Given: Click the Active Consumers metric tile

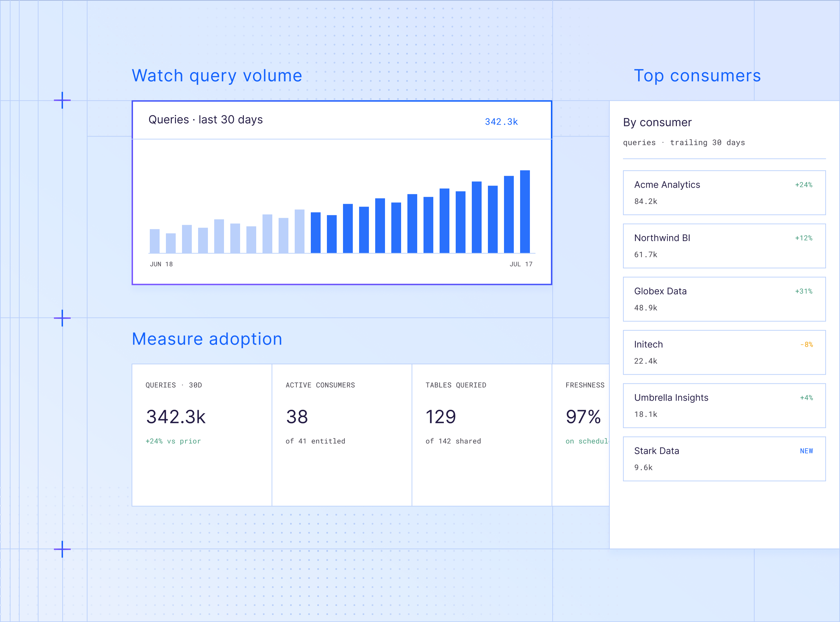Looking at the screenshot, I should tap(342, 435).
